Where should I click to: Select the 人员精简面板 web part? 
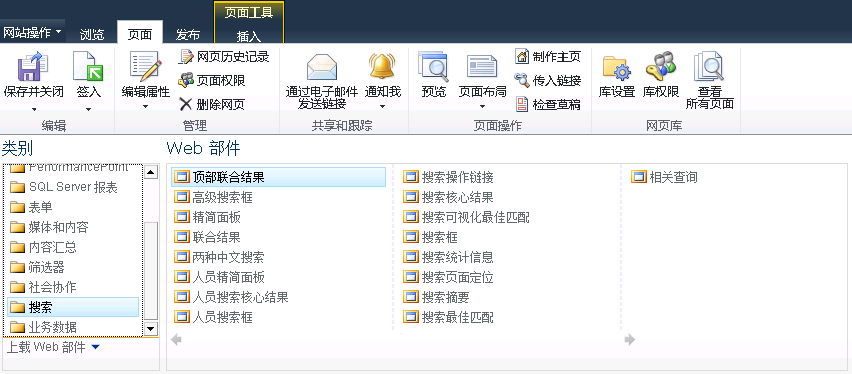click(219, 277)
